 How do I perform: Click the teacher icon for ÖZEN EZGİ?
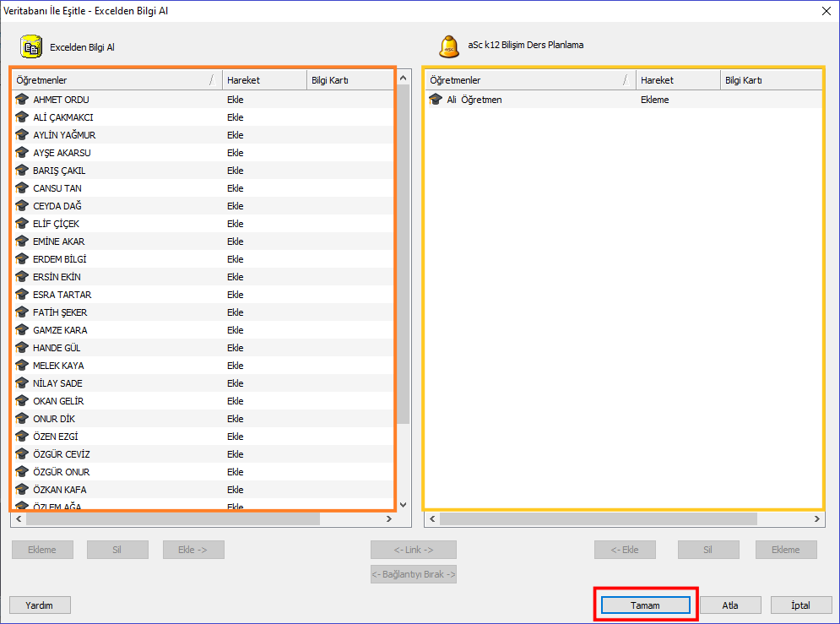22,436
